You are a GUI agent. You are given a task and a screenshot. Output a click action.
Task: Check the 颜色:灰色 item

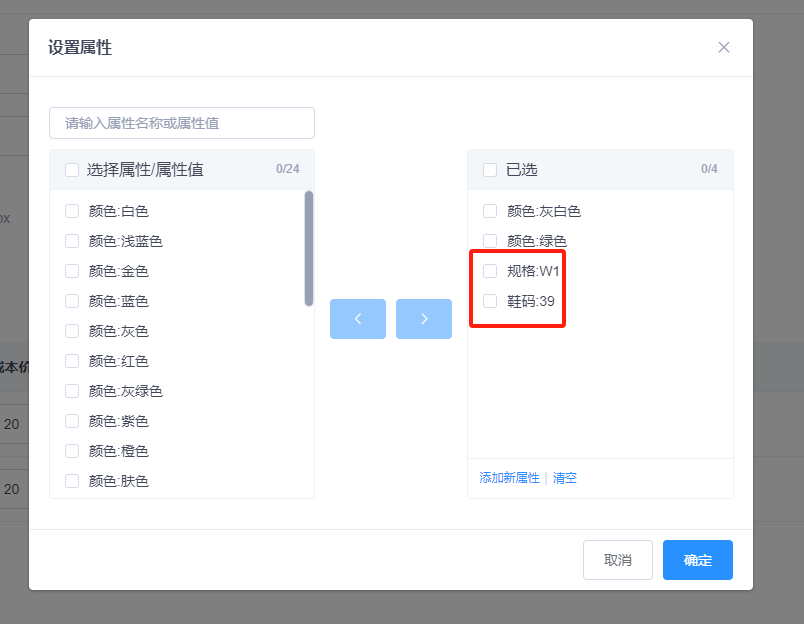[x=72, y=331]
